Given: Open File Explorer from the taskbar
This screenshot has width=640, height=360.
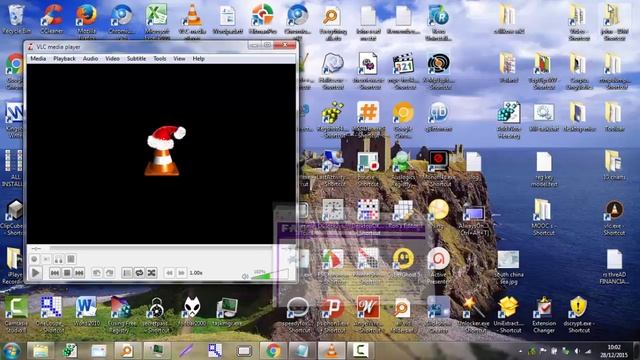Looking at the screenshot, I should coord(40,351).
